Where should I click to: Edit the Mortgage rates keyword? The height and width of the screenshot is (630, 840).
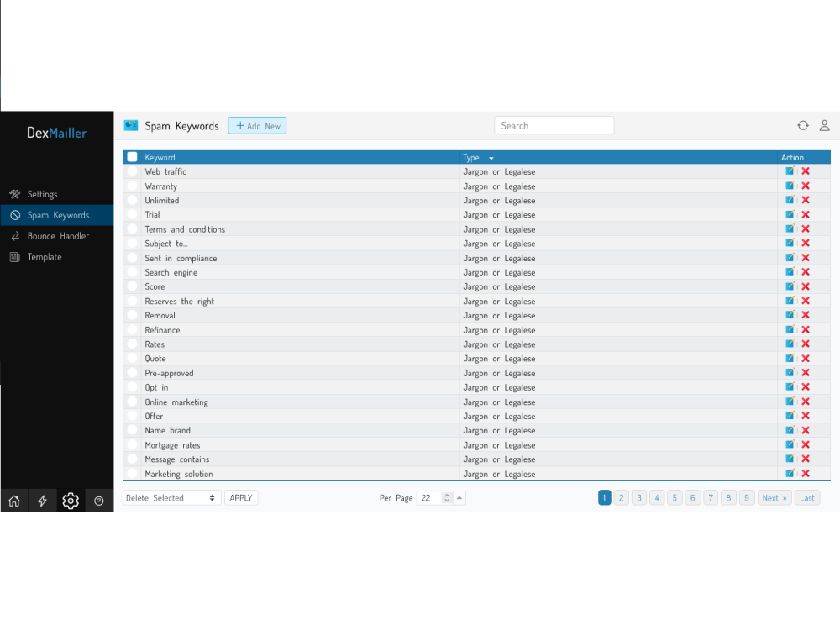[x=790, y=444]
